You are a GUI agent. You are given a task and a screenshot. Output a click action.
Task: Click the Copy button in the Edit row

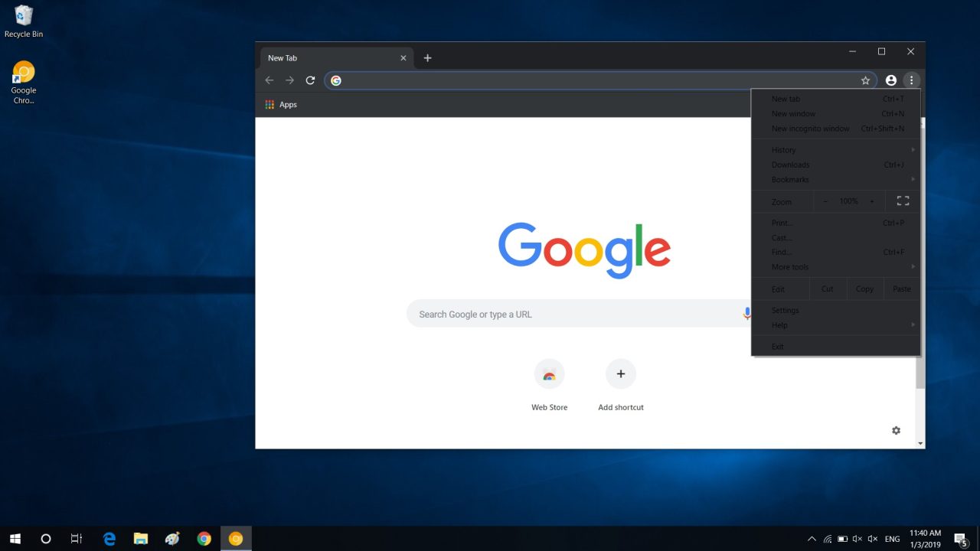click(x=864, y=289)
